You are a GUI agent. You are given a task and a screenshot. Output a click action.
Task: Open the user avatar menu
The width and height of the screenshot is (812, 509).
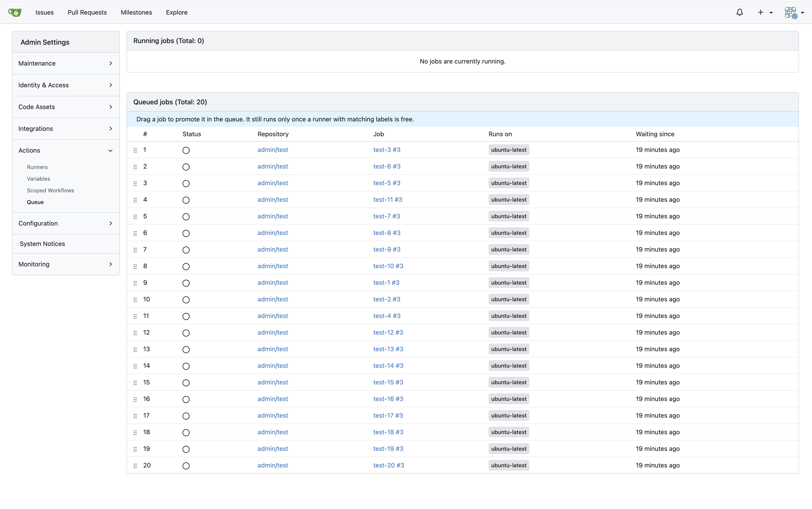point(794,13)
